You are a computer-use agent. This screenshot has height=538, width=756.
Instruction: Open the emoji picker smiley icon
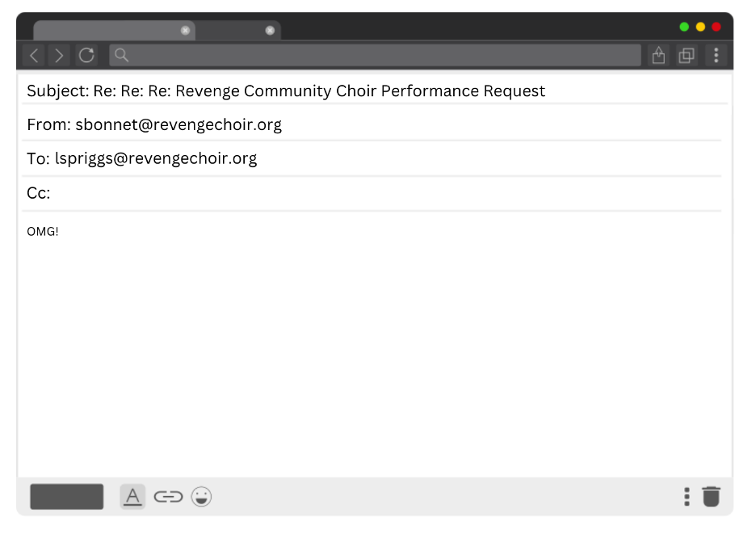(201, 497)
